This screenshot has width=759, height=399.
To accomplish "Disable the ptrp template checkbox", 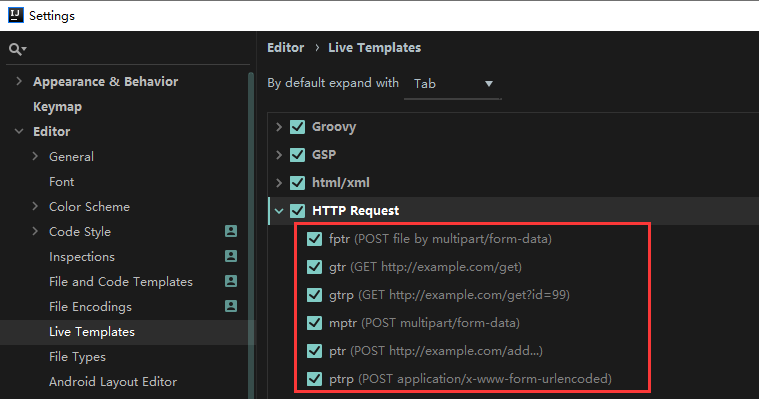I will (314, 379).
